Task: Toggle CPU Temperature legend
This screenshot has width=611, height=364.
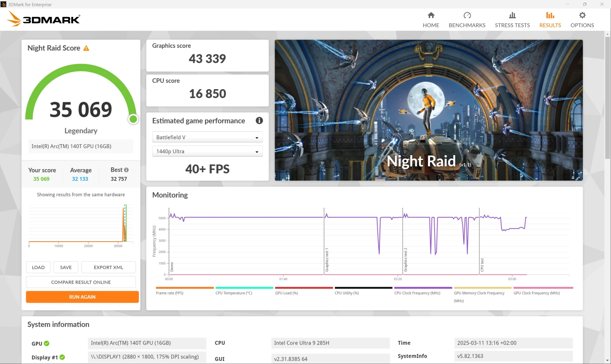Action: click(x=244, y=291)
